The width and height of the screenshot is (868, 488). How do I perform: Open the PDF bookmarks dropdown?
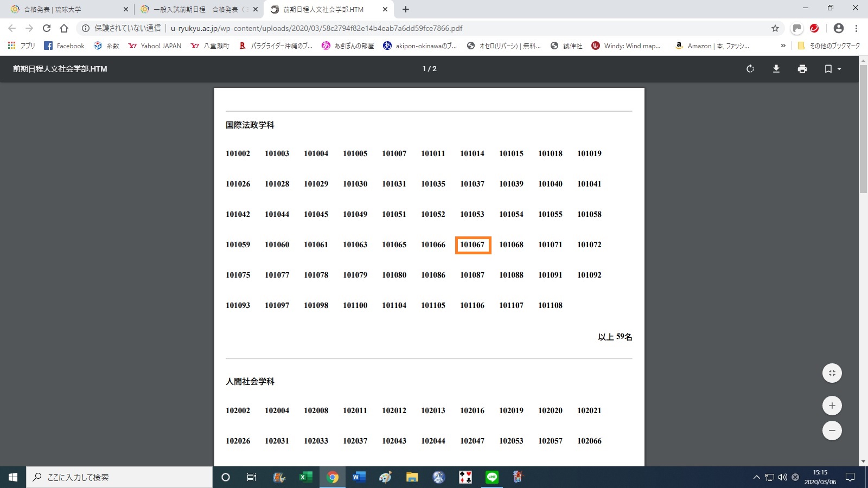pyautogui.click(x=832, y=69)
